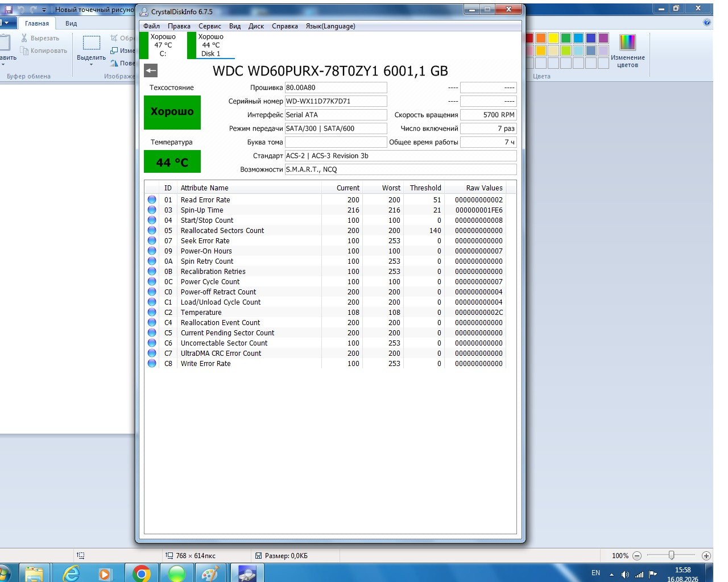Click the Paint Help question mark icon

pos(707,23)
